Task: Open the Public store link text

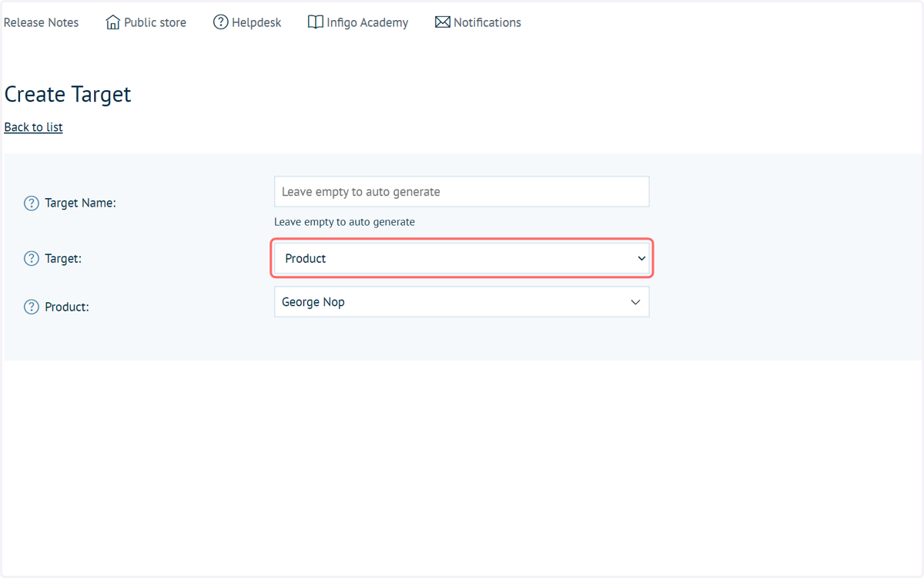Action: click(x=155, y=22)
